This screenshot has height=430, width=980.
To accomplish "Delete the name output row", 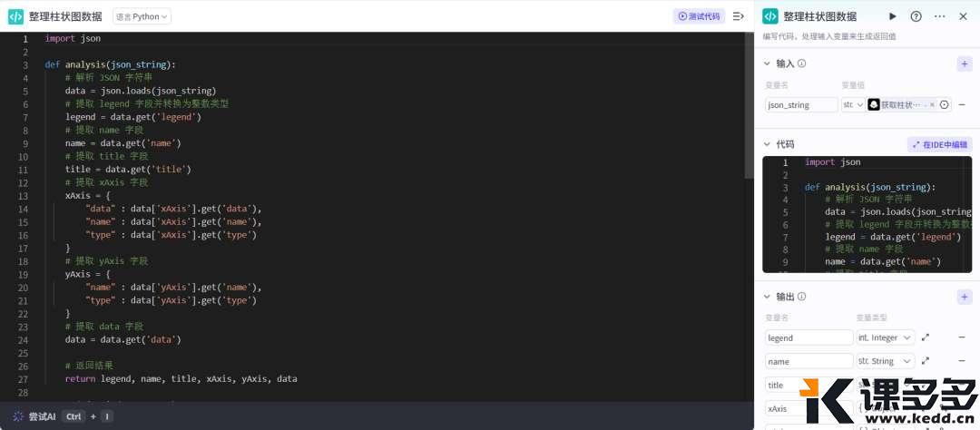I will (x=962, y=361).
